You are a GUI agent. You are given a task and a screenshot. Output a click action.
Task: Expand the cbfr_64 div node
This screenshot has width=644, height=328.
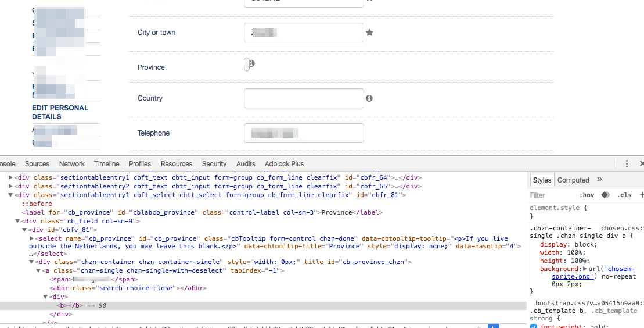[10, 177]
